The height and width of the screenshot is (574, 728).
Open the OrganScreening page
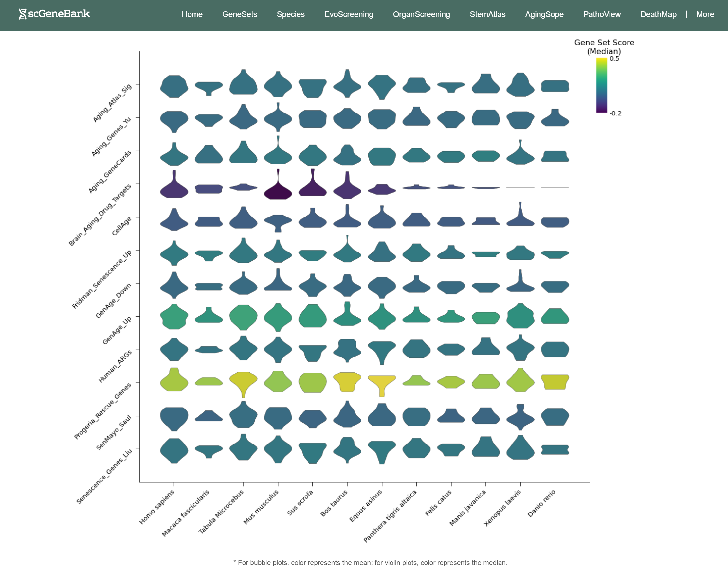pyautogui.click(x=421, y=14)
